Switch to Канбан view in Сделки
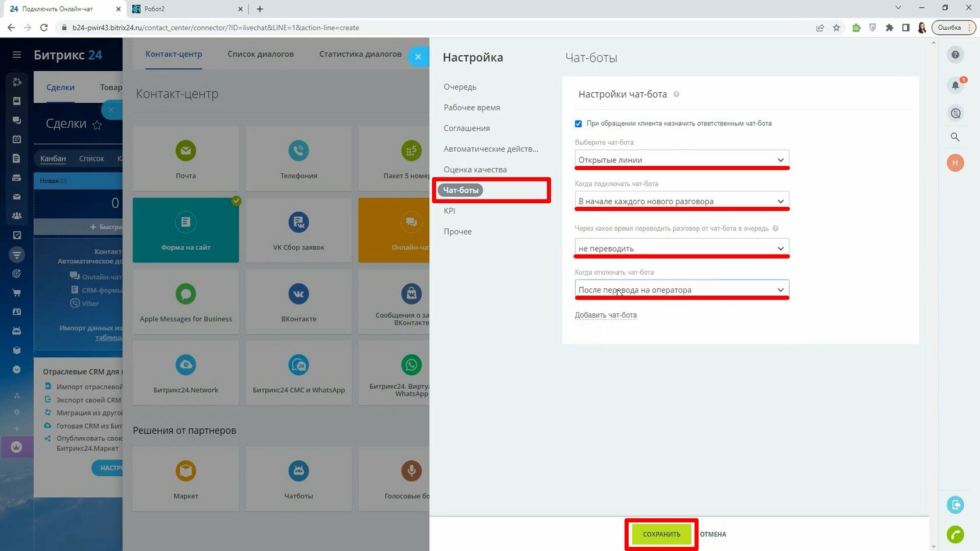Viewport: 980px width, 551px height. (x=53, y=159)
